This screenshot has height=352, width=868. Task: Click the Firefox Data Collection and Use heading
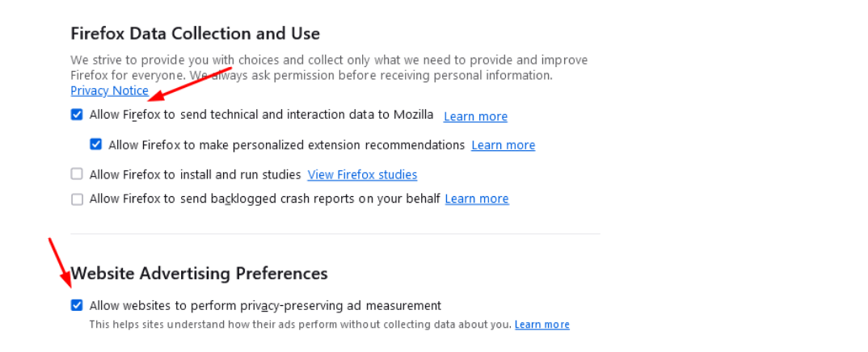pyautogui.click(x=195, y=33)
